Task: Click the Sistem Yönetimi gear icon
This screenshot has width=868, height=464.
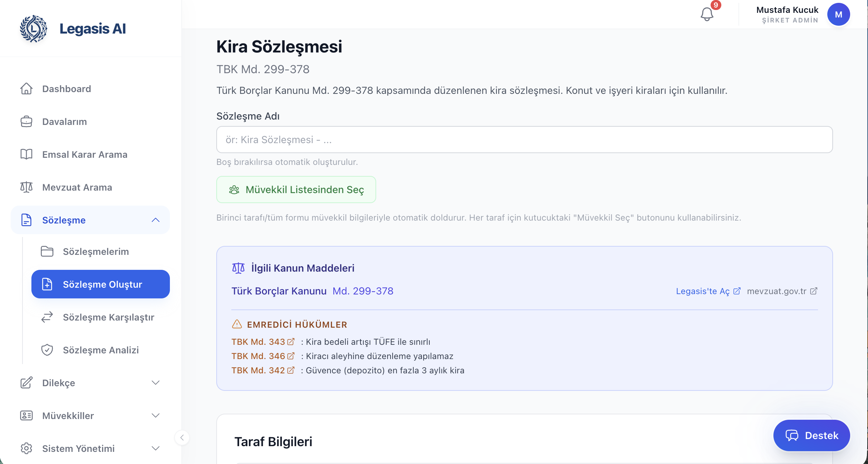Action: click(26, 448)
